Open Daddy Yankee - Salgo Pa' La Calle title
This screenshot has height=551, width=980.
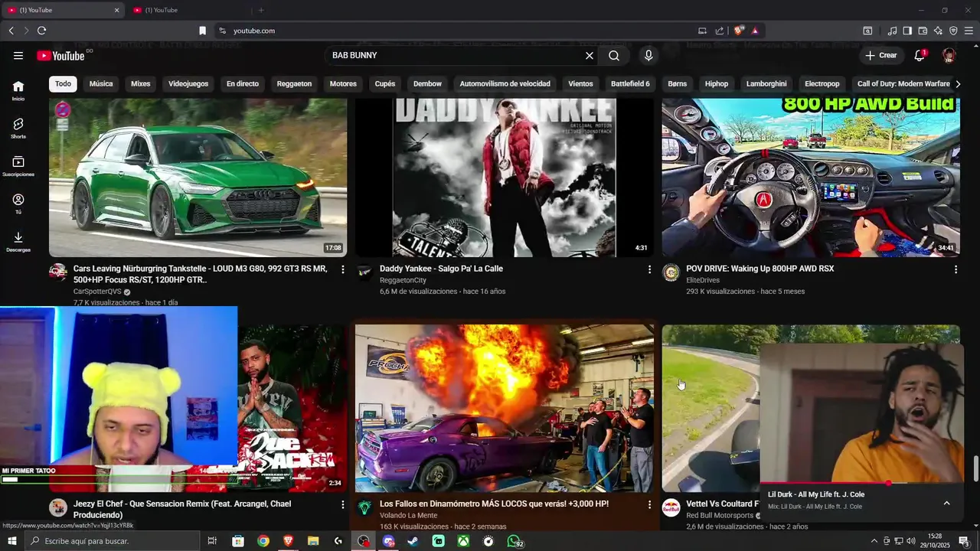[441, 269]
